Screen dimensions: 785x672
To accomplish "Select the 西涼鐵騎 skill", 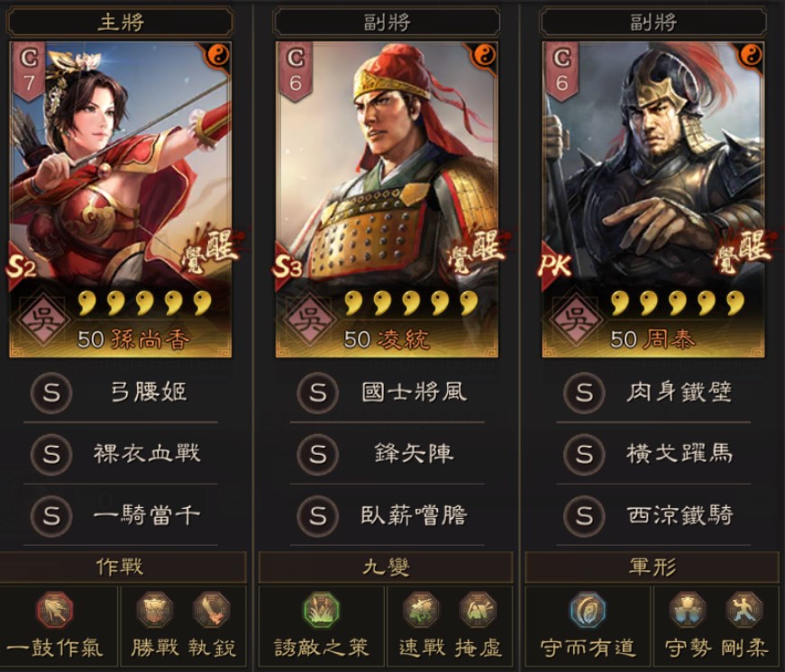I will (653, 515).
